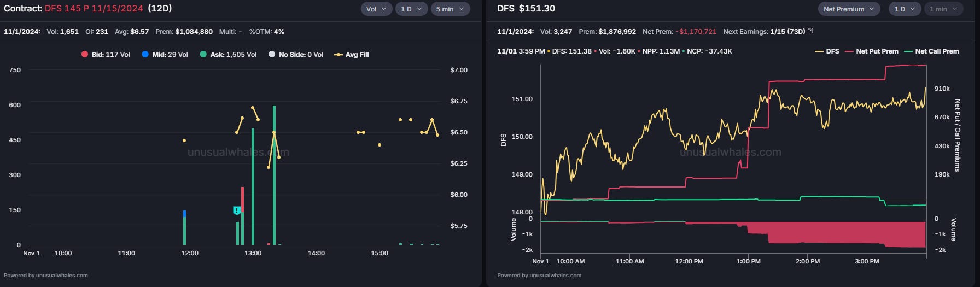The width and height of the screenshot is (980, 287).
Task: Click the Avg: $6.57 stat
Action: pos(132,32)
